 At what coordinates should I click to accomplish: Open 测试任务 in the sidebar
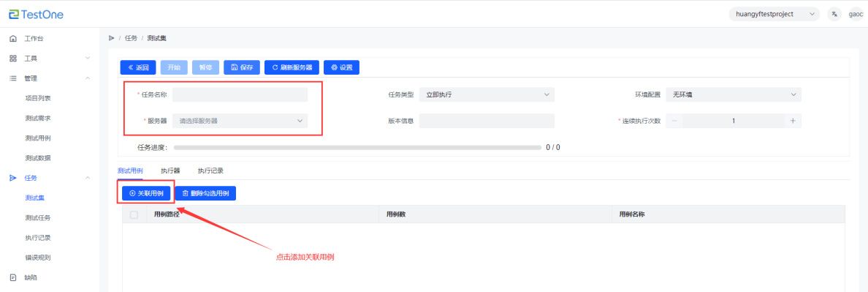38,218
